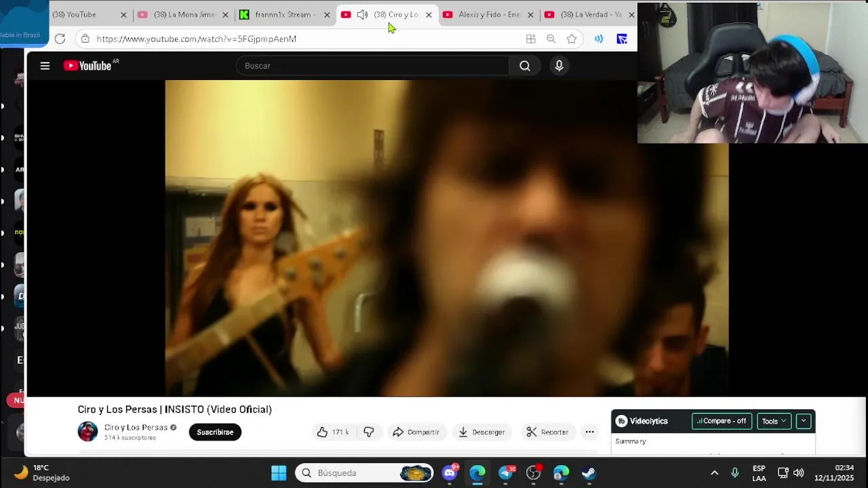Click the 514 k suscriptores text

click(x=130, y=438)
